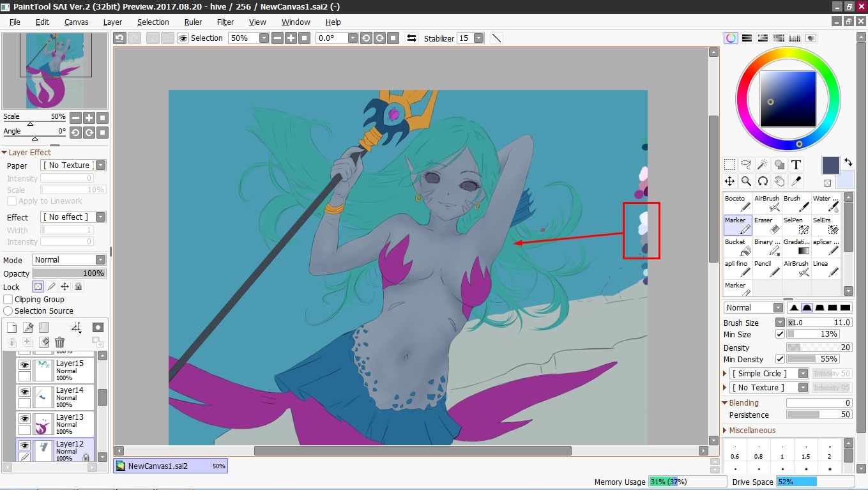
Task: Select the Zoom magnifier tool
Action: point(746,181)
